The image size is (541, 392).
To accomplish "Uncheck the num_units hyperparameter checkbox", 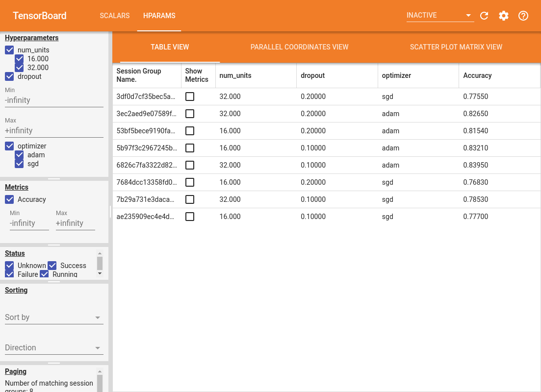I will click(9, 50).
